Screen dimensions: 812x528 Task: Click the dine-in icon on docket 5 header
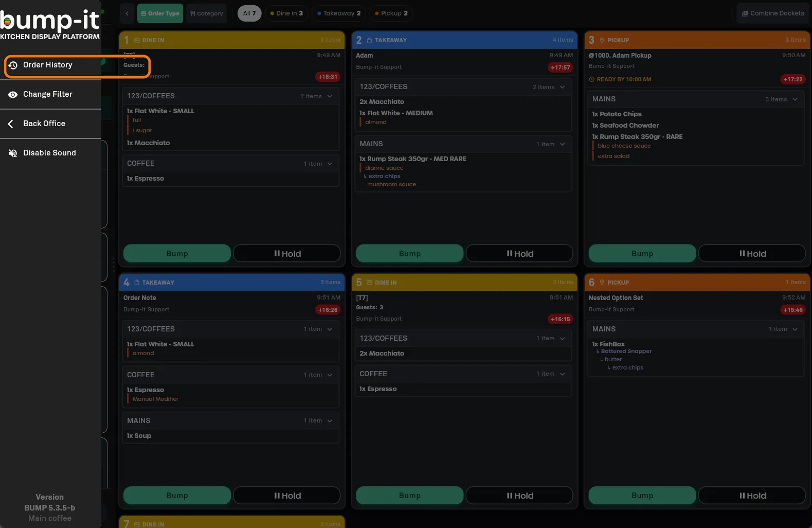(369, 283)
